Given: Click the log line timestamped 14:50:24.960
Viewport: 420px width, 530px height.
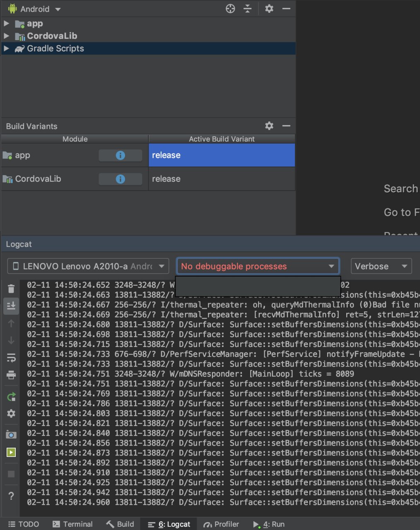Looking at the screenshot, I should 223,502.
